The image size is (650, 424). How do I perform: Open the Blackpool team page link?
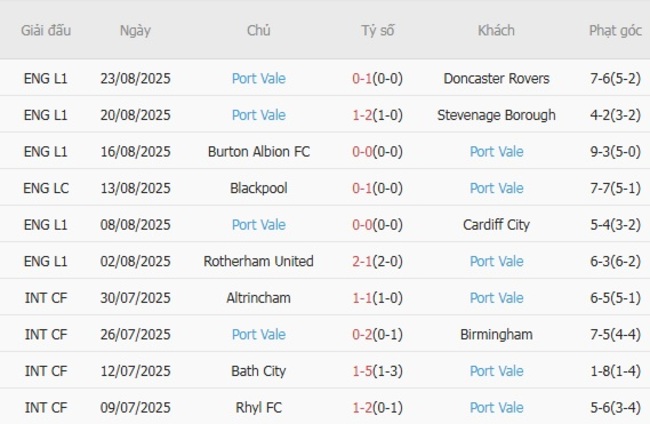[259, 188]
